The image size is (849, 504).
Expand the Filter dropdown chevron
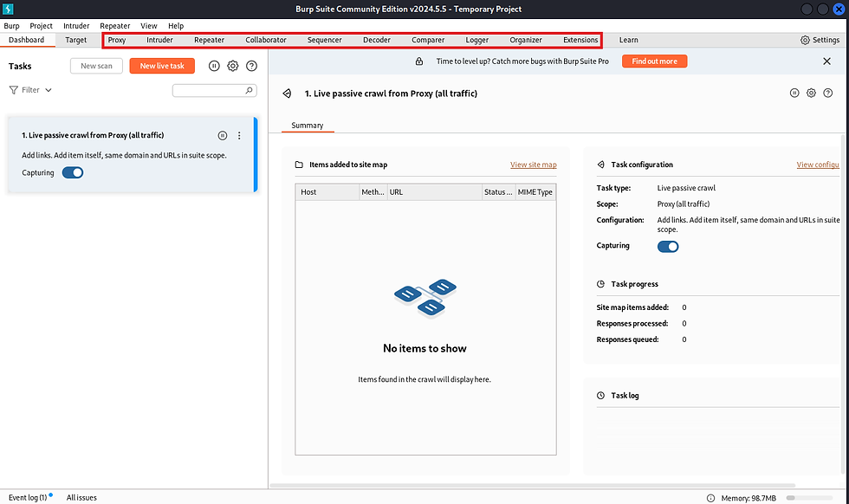point(49,90)
